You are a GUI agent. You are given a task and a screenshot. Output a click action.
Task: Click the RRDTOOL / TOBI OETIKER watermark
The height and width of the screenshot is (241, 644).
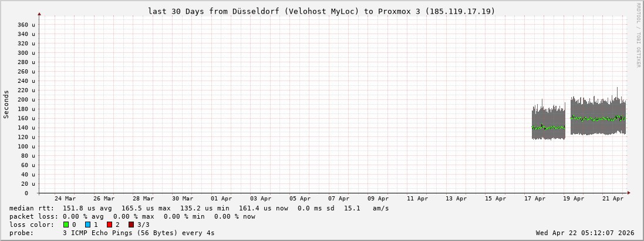[x=638, y=35]
